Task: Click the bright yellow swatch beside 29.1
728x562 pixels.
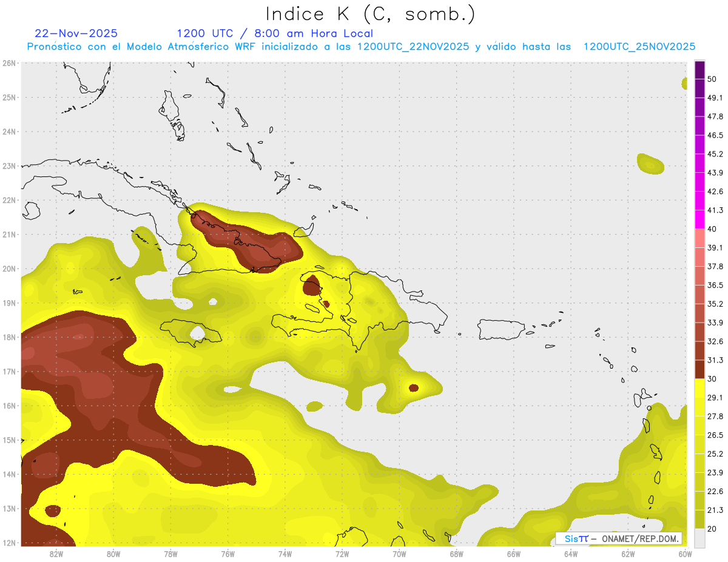Action: [x=699, y=387]
